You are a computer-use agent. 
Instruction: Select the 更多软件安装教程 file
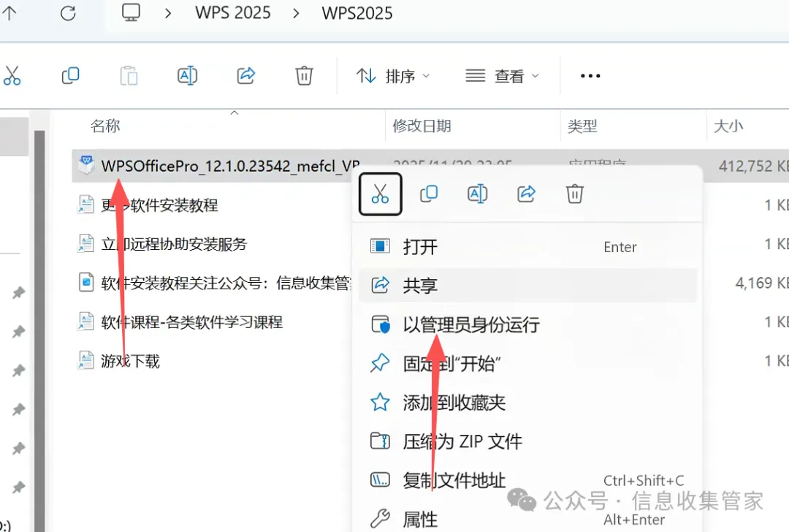[159, 205]
